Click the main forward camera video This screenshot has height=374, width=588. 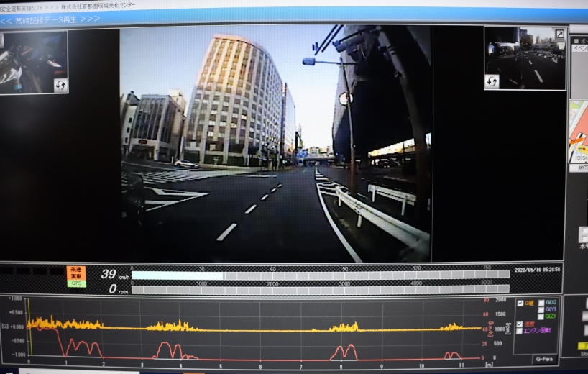275,144
